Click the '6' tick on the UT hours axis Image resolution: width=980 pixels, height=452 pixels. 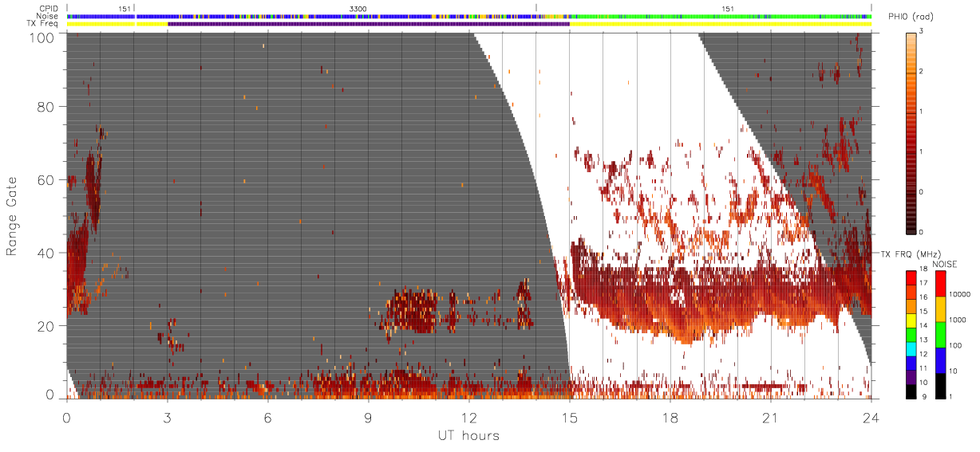(x=267, y=417)
